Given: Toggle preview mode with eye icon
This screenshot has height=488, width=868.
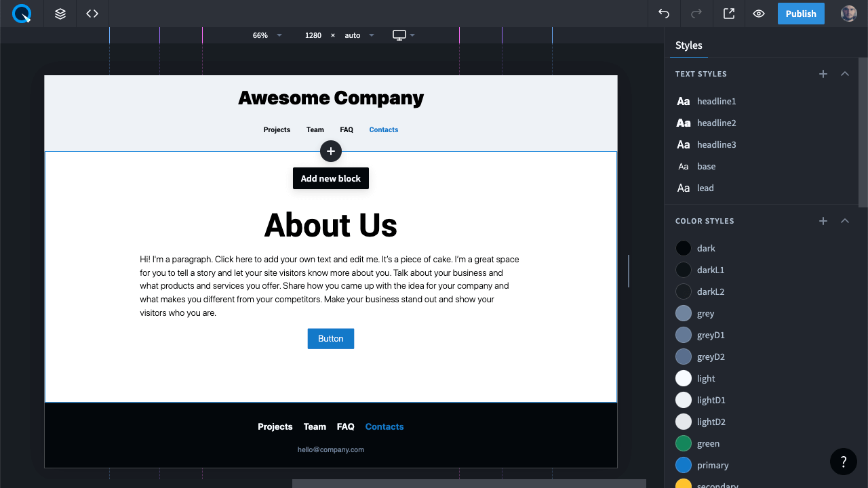Looking at the screenshot, I should [x=759, y=14].
